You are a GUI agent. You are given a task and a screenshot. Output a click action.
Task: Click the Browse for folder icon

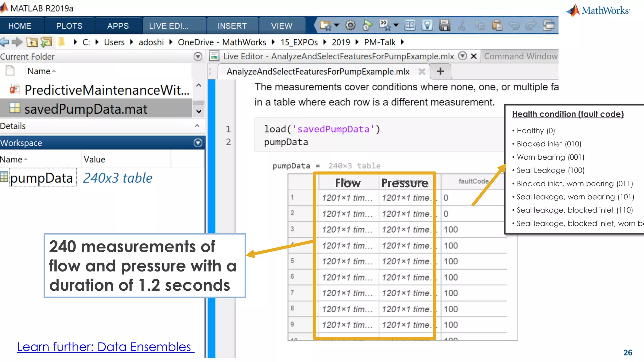coord(46,42)
